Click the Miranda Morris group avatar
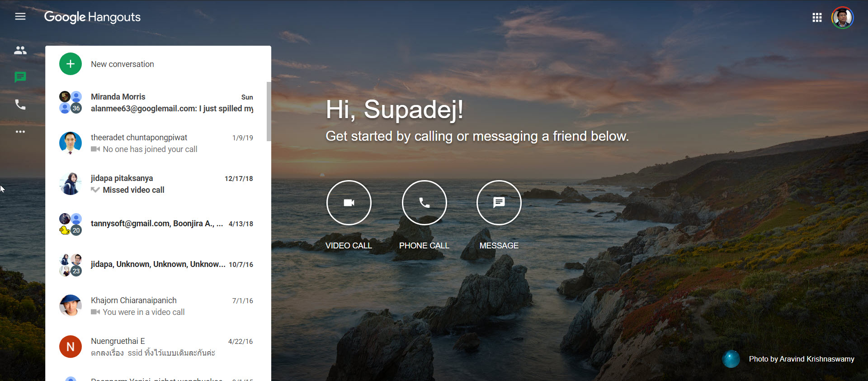The height and width of the screenshot is (381, 868). click(71, 102)
